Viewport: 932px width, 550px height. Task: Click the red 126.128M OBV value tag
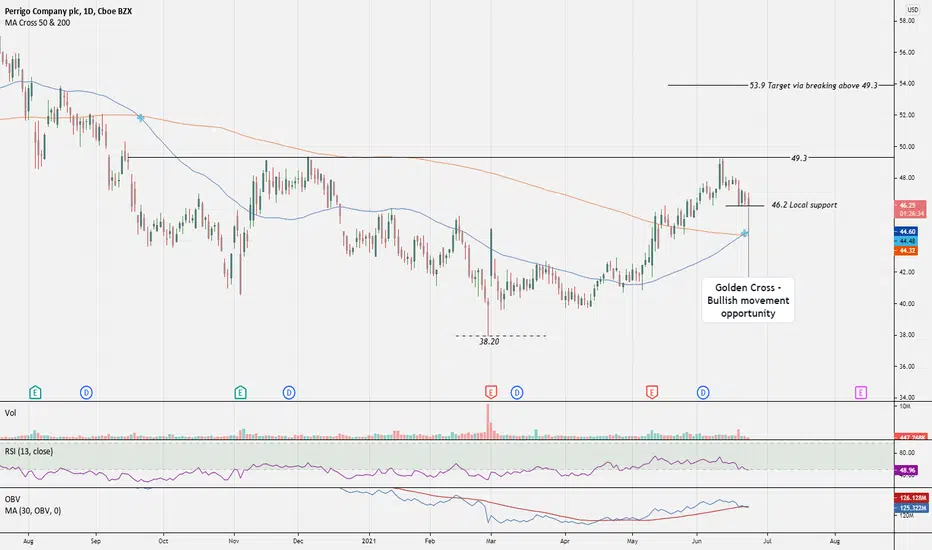910,498
